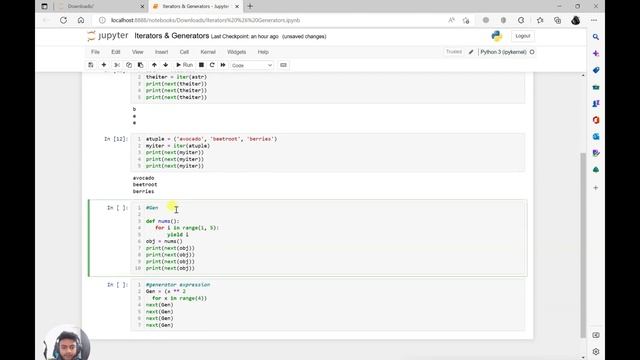
Task: Open the Cell menu
Action: (x=184, y=52)
